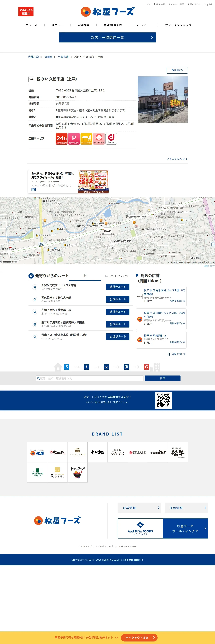This screenshot has width=215, height=644.
Task: Open the マイカリー食堂 brand logo
Action: (77, 452)
